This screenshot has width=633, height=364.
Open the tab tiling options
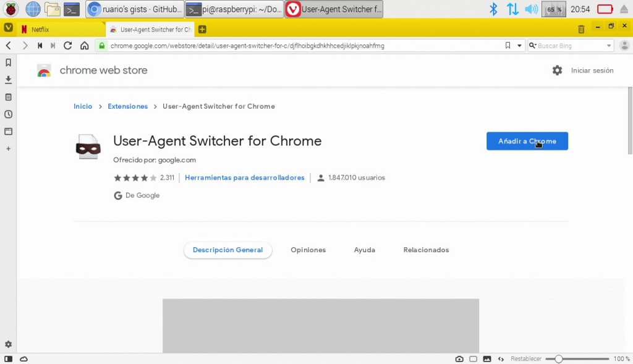[x=473, y=359]
